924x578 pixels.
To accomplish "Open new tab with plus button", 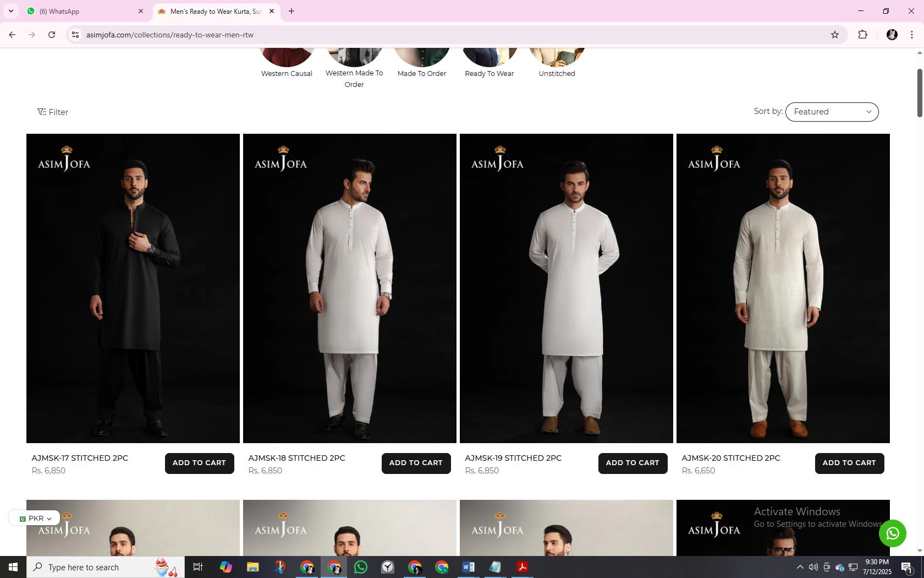I will 291,11.
